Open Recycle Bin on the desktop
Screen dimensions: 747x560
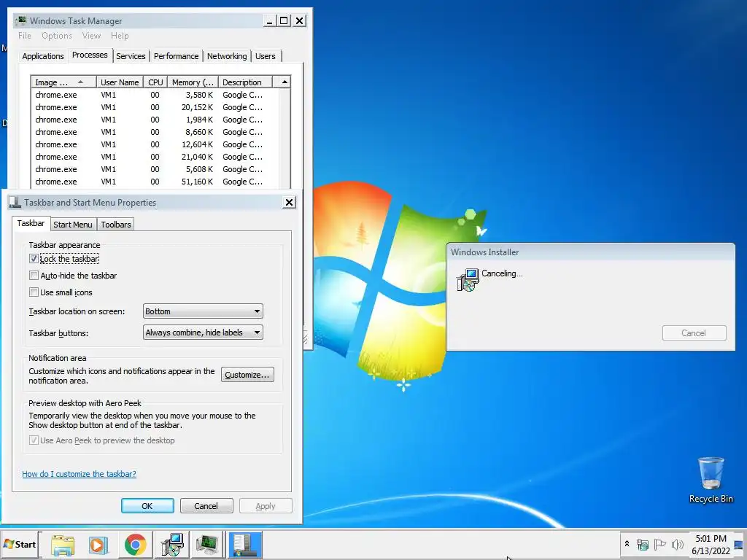(711, 480)
